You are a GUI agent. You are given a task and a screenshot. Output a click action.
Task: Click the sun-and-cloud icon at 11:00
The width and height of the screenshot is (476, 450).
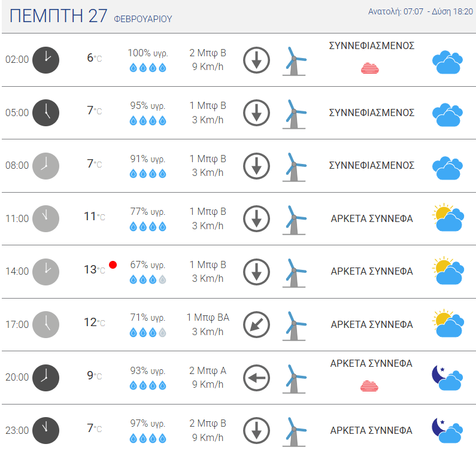(x=448, y=217)
